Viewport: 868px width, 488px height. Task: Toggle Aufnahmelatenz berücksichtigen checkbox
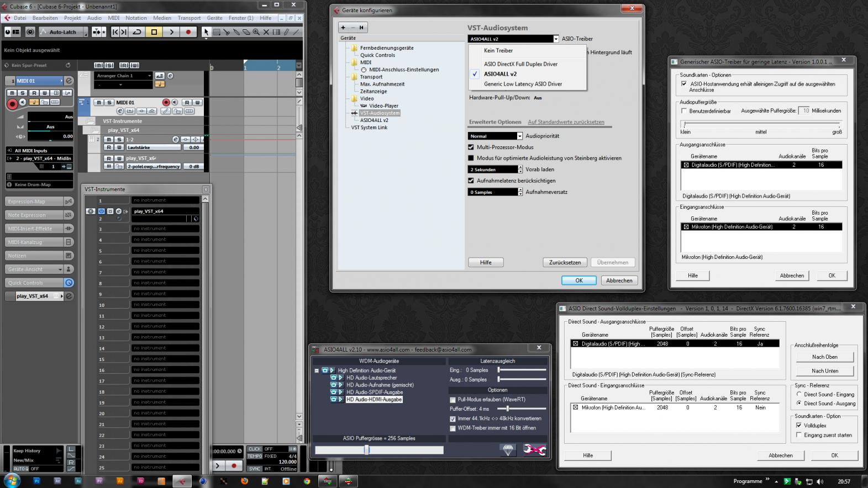[x=471, y=181]
